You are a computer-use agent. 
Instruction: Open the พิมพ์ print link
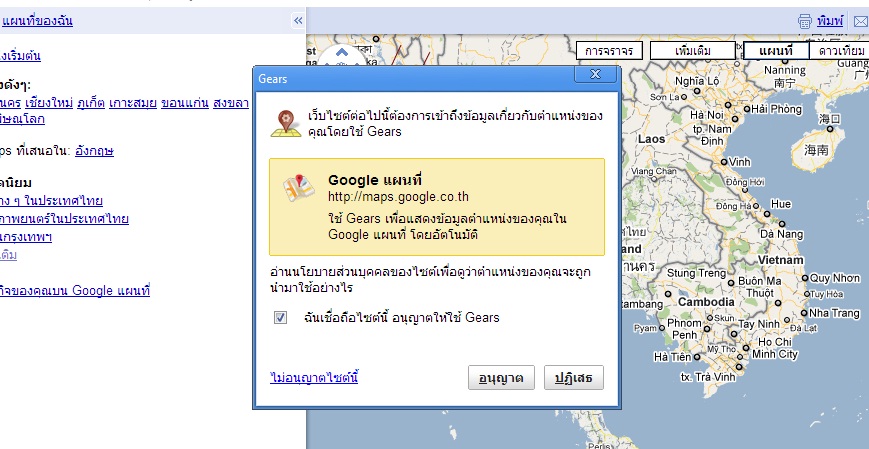click(830, 21)
